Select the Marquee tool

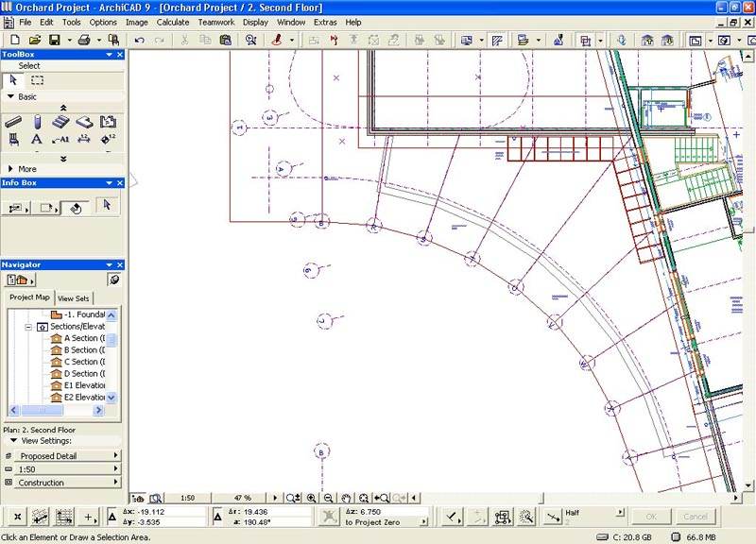click(37, 80)
